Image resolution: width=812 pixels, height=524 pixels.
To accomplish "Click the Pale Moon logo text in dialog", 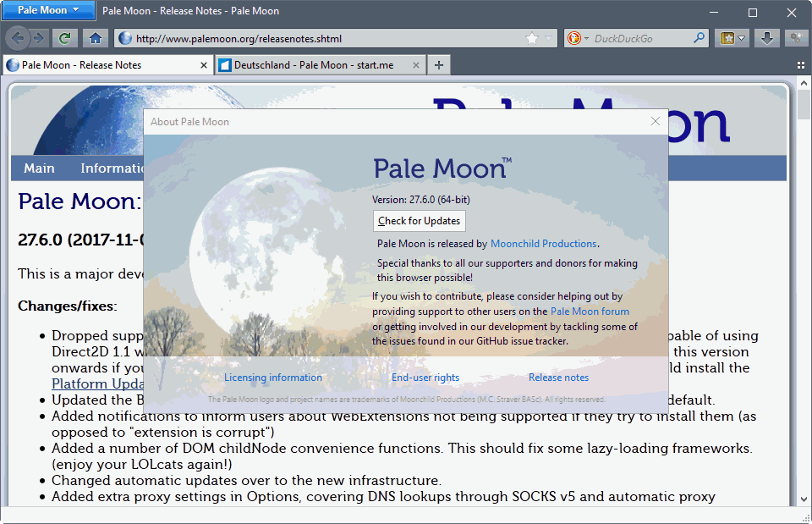I will pyautogui.click(x=442, y=168).
